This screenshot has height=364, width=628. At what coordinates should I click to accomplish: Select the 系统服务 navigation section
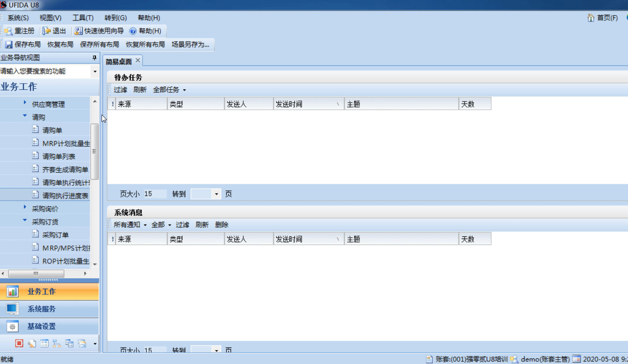[49, 309]
